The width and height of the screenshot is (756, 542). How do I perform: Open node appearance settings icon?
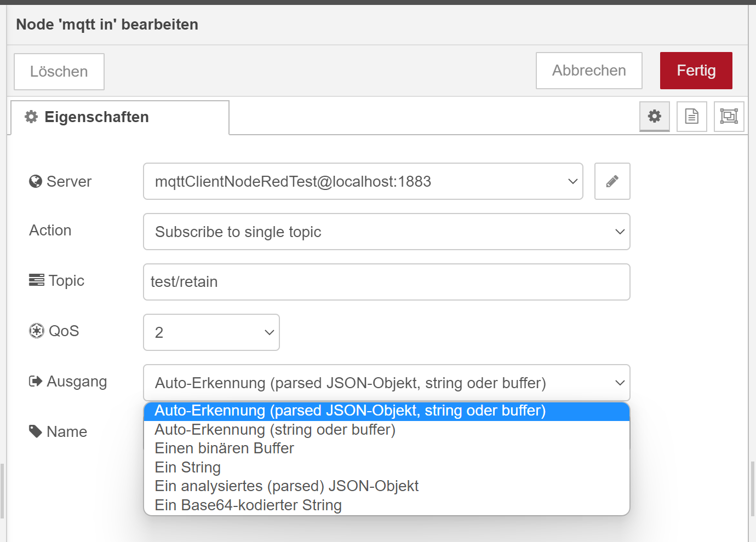(x=729, y=116)
